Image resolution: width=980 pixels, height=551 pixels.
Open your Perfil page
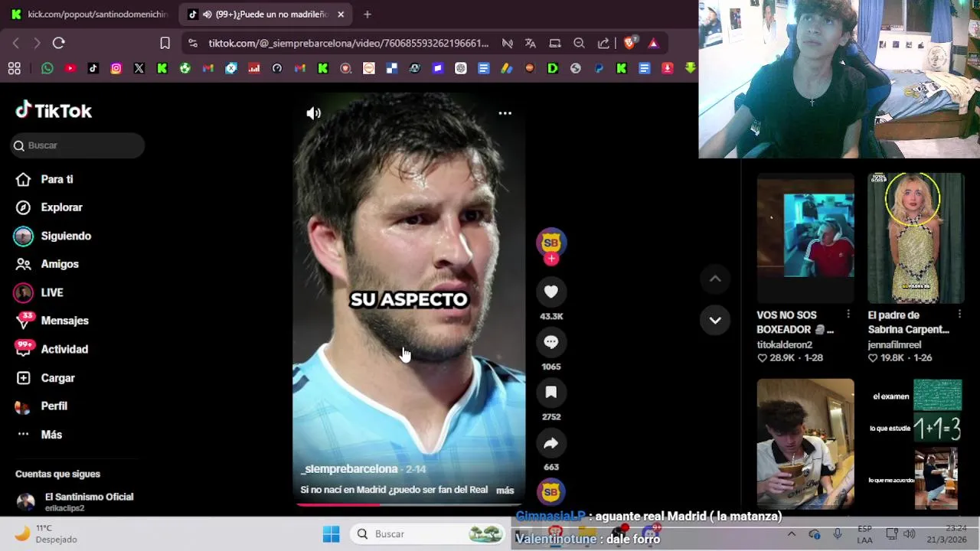[41, 406]
